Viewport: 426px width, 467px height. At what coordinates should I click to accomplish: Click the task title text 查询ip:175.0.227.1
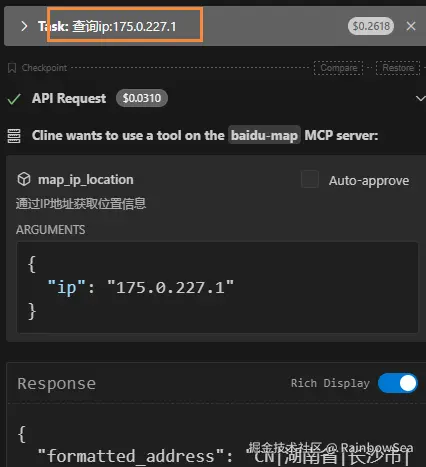(124, 26)
